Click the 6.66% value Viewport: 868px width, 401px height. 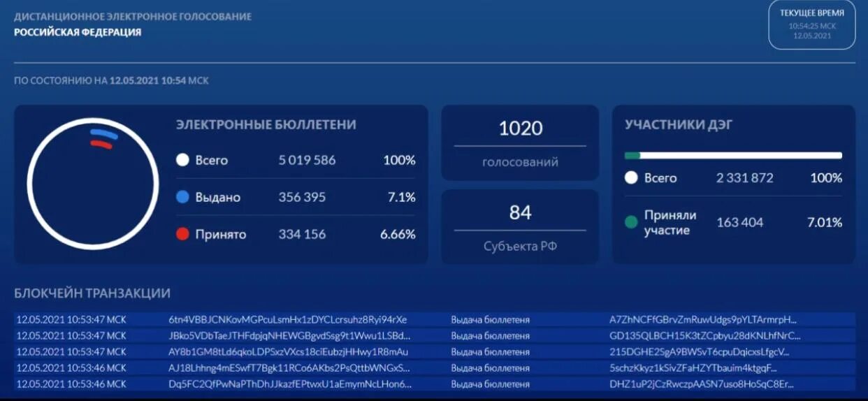[x=398, y=234]
